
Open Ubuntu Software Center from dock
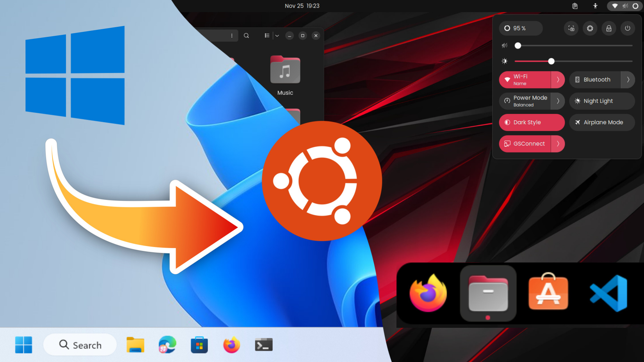[548, 293]
